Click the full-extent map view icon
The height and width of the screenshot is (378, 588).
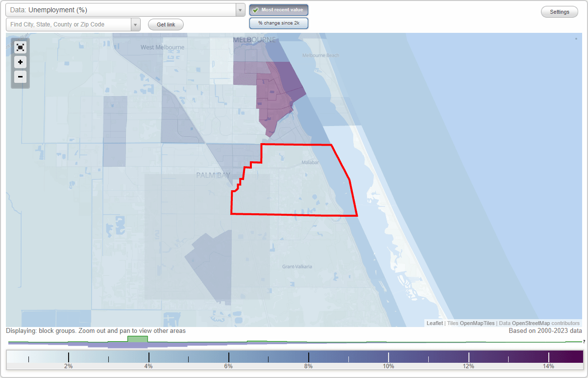click(x=20, y=47)
